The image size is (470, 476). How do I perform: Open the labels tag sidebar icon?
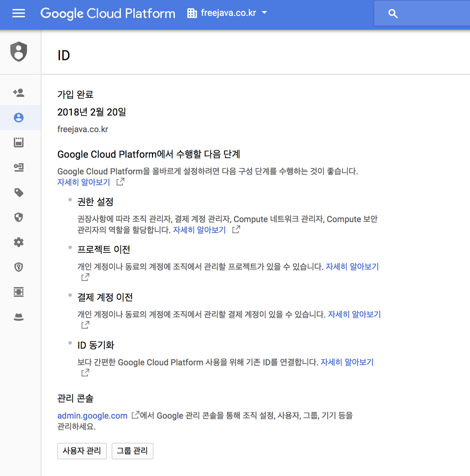[19, 193]
